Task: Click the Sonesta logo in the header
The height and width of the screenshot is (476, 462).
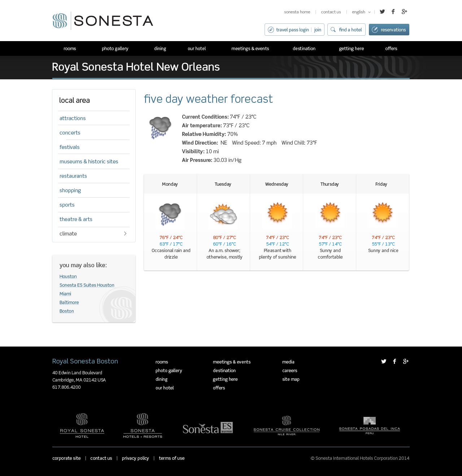Action: (103, 21)
